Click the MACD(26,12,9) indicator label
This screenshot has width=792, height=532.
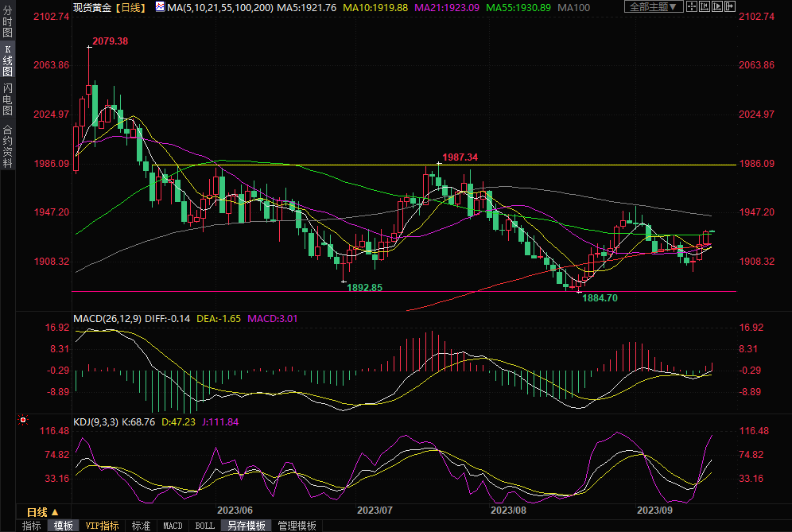(x=107, y=319)
